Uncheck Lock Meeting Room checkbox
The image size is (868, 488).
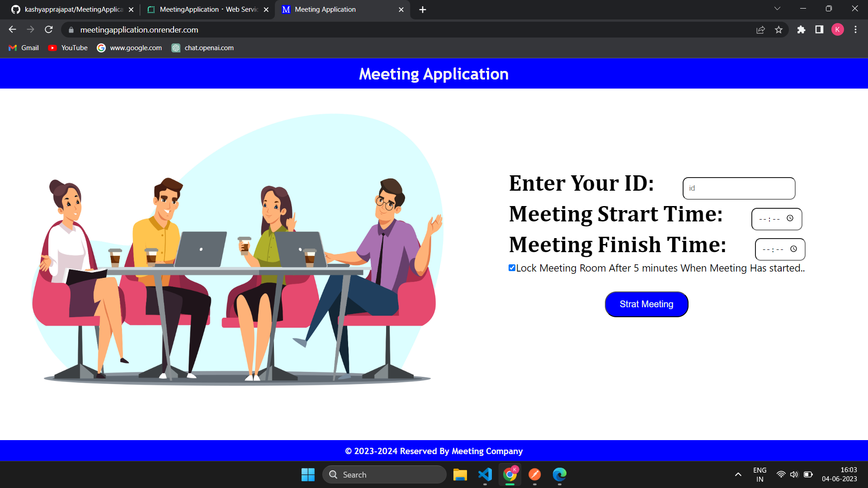(x=512, y=268)
